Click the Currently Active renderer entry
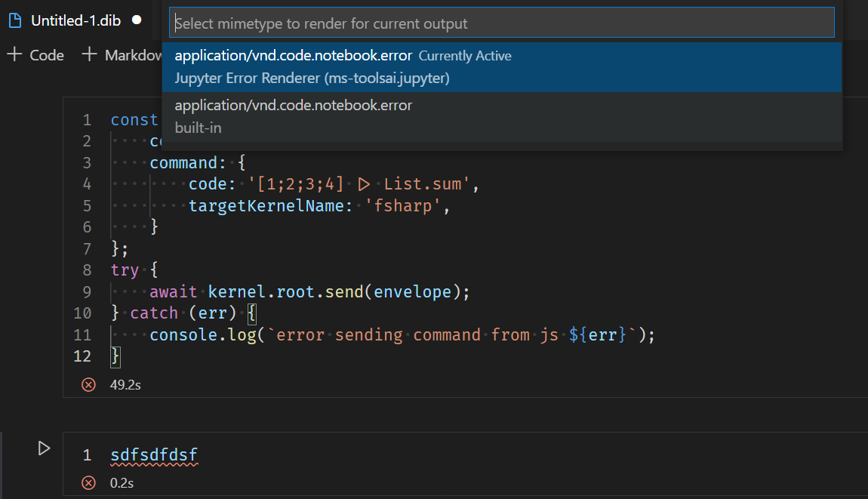868x499 pixels. (x=468, y=55)
